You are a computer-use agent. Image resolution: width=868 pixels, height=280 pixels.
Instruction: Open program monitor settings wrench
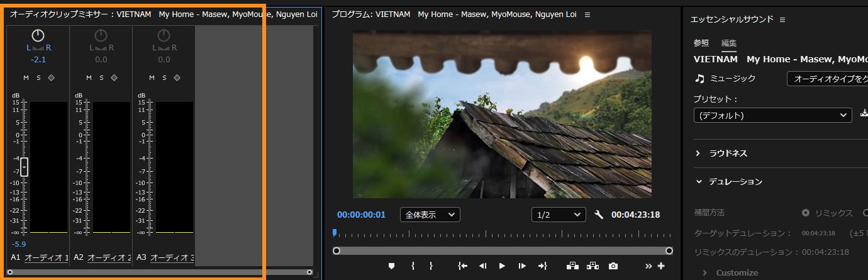(x=599, y=215)
